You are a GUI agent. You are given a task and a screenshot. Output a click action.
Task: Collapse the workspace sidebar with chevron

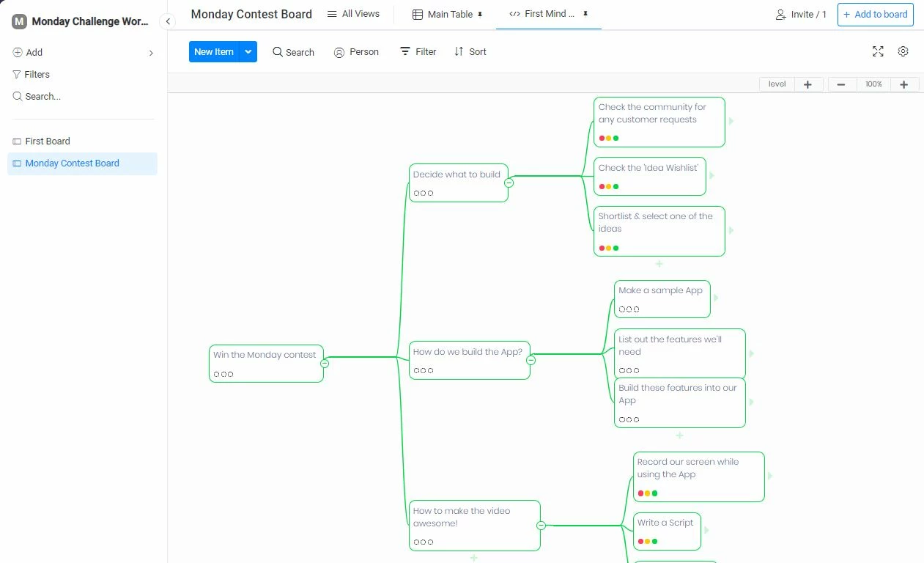[168, 21]
